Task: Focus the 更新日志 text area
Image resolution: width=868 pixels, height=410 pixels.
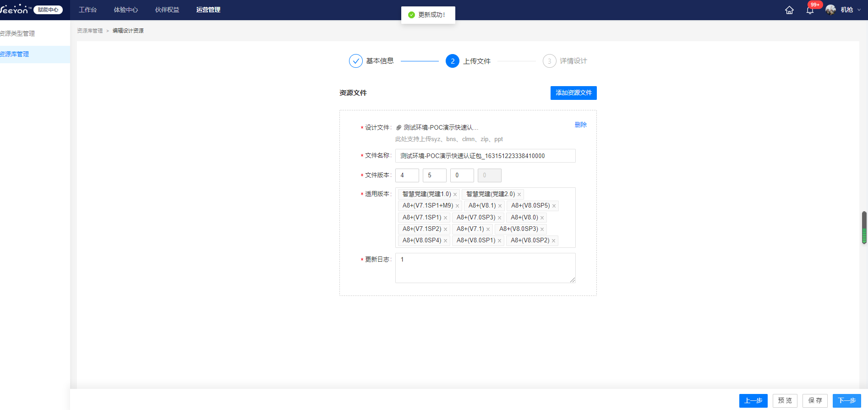Action: coord(486,268)
